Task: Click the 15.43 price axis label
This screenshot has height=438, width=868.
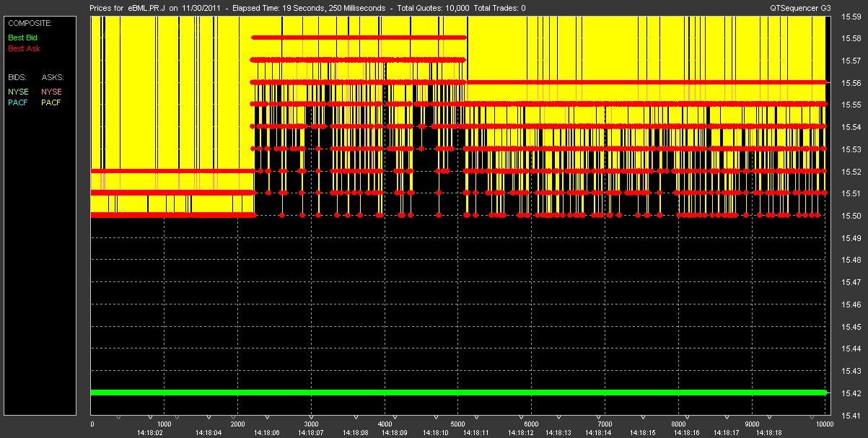Action: coord(851,371)
